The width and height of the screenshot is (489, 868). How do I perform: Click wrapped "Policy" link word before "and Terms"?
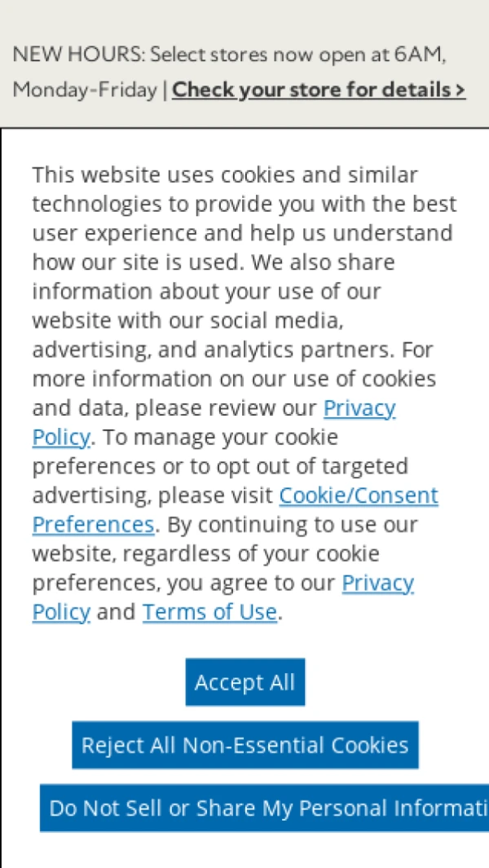[61, 612]
